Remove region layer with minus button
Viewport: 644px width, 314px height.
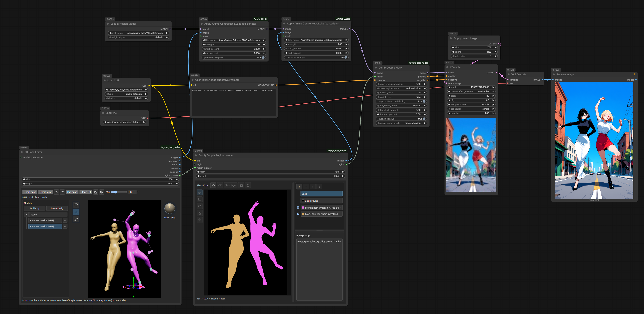pyautogui.click(x=306, y=187)
